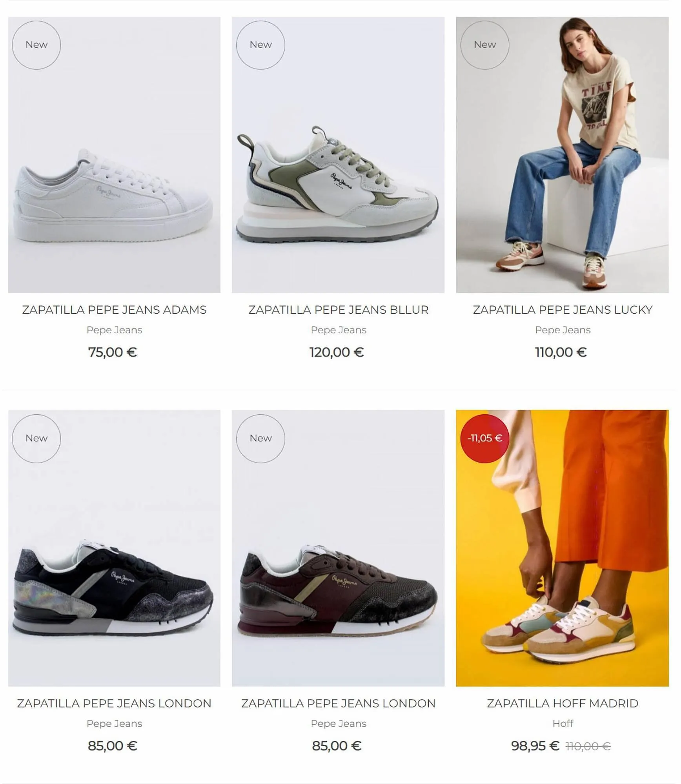Open ZAPATILLA PEPE JEANS BLLUR product link
Viewport: 681px width, 784px height.
pyautogui.click(x=339, y=310)
